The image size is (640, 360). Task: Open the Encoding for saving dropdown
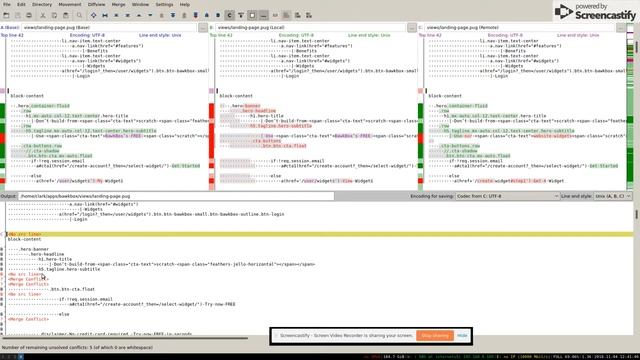pyautogui.click(x=507, y=196)
